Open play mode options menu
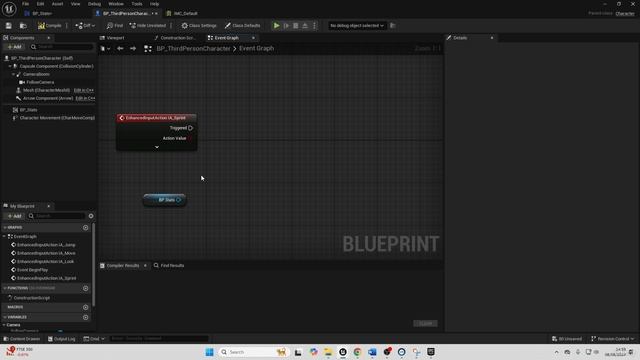Image resolution: width=640 pixels, height=360 pixels. 314,25
